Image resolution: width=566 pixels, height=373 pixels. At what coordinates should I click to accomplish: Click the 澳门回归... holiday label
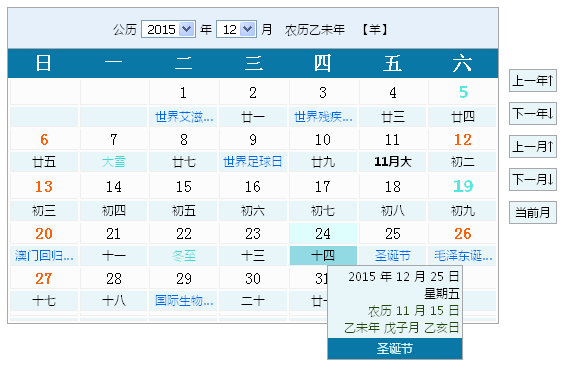coord(44,256)
